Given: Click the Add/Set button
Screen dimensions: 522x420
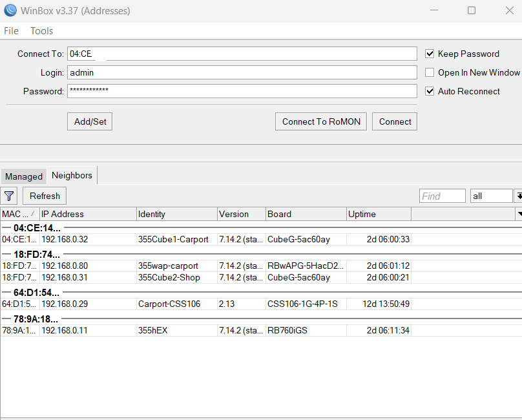Looking at the screenshot, I should [90, 121].
